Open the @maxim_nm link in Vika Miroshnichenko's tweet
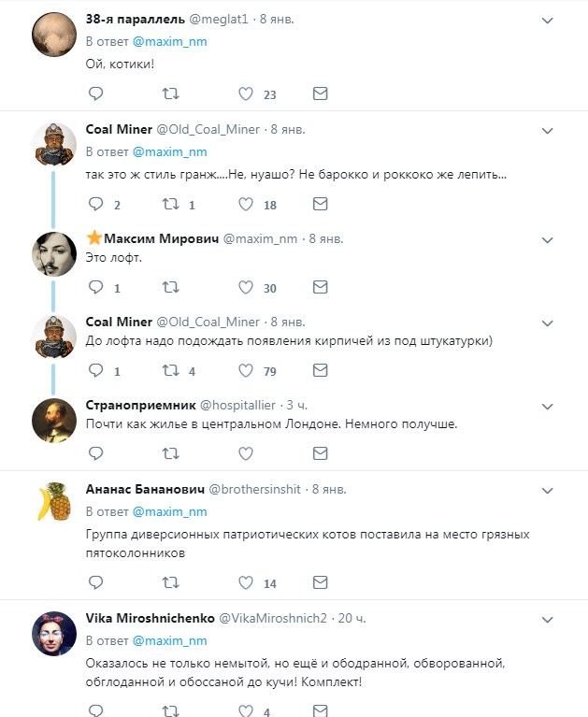Screen dimensions: 588x717 tap(169, 641)
